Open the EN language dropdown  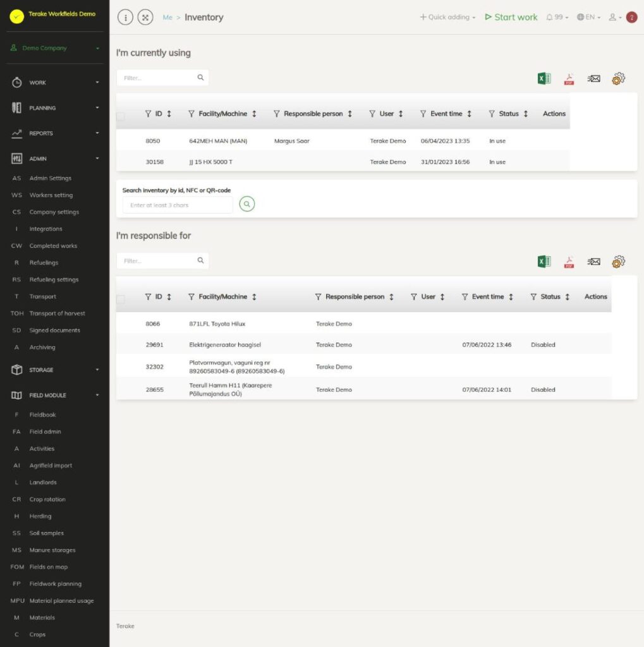pos(588,17)
